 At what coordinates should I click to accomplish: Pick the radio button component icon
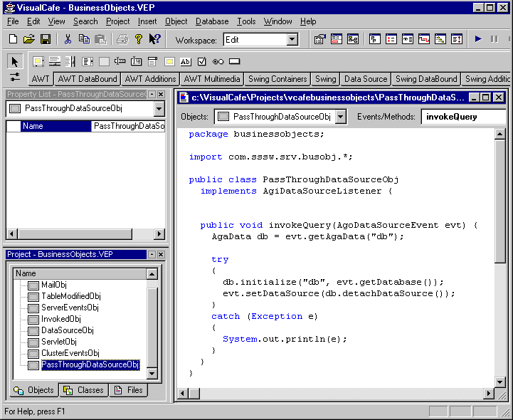(x=218, y=61)
